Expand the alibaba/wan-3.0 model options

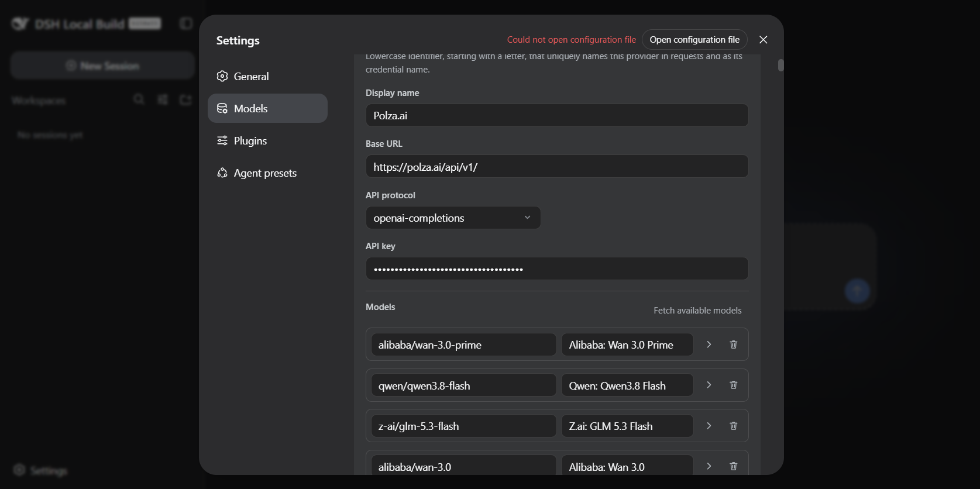click(x=709, y=466)
